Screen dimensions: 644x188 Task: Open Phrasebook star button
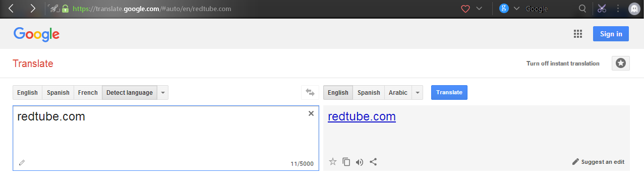[x=621, y=64]
